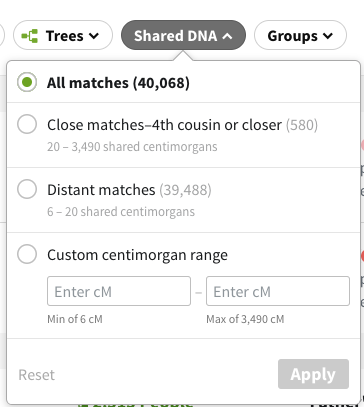
Task: Close the Shared DNA filter dropdown
Action: pos(183,35)
